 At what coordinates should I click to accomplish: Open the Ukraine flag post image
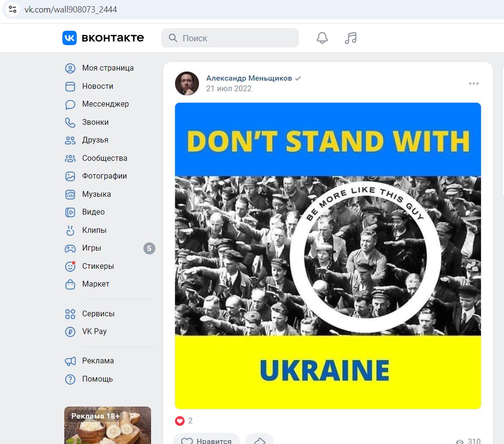click(x=328, y=256)
